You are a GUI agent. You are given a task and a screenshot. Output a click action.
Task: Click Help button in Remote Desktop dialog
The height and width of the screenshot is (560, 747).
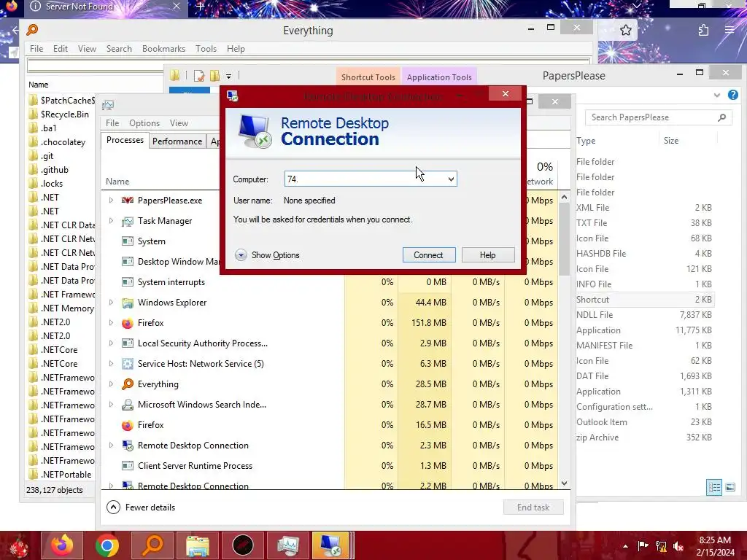tap(488, 254)
